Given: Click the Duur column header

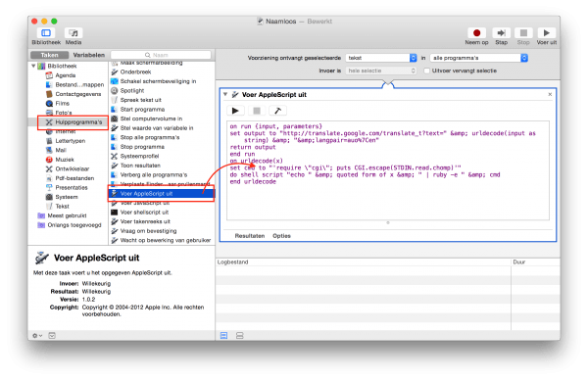Looking at the screenshot, I should [535, 262].
